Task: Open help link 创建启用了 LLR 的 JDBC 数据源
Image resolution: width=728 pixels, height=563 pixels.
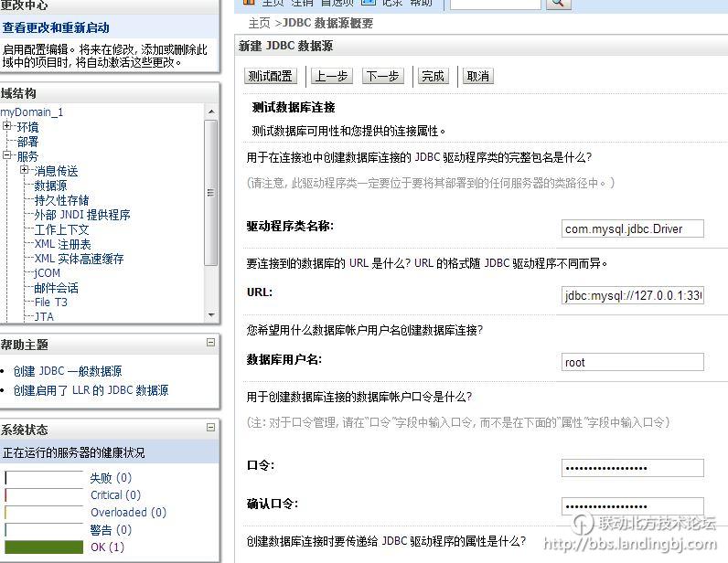Action: coord(91,390)
